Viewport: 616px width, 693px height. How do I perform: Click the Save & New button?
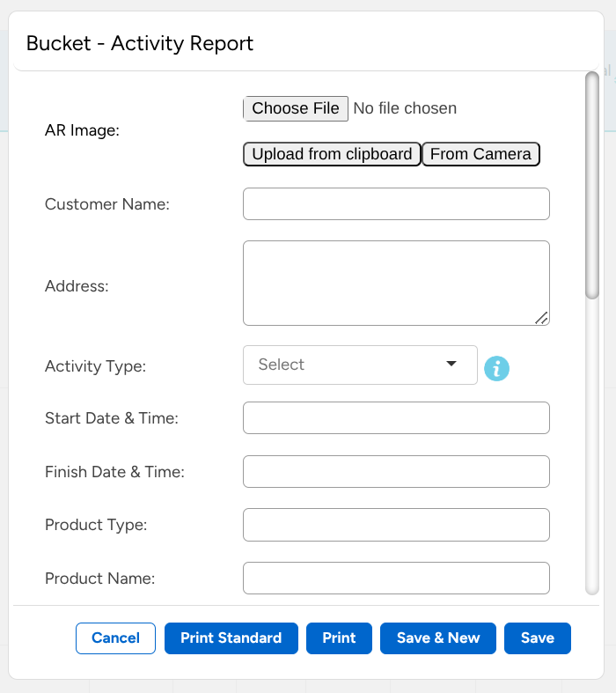[x=438, y=638]
